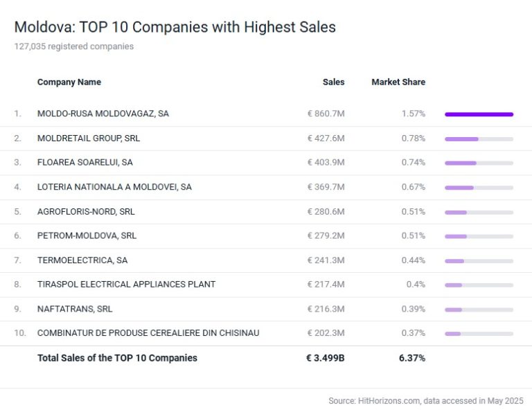Click the 'Company Name' column header
The width and height of the screenshot is (532, 412).
click(69, 82)
